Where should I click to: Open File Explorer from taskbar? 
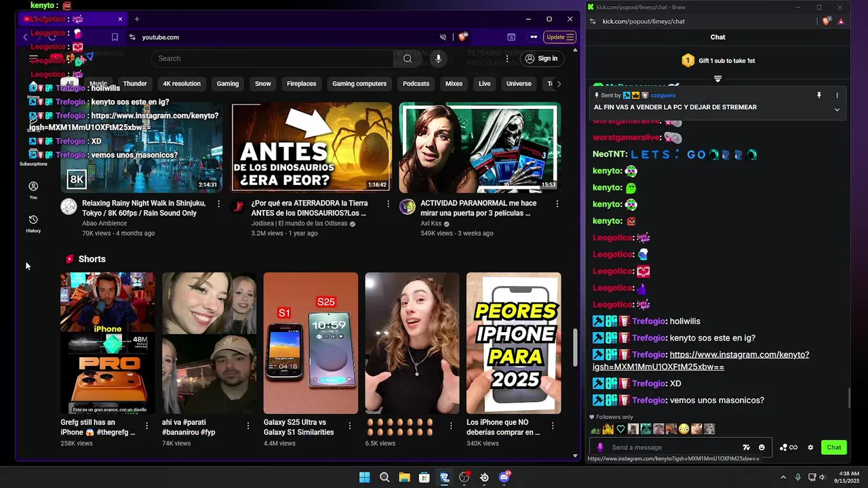pos(404,477)
